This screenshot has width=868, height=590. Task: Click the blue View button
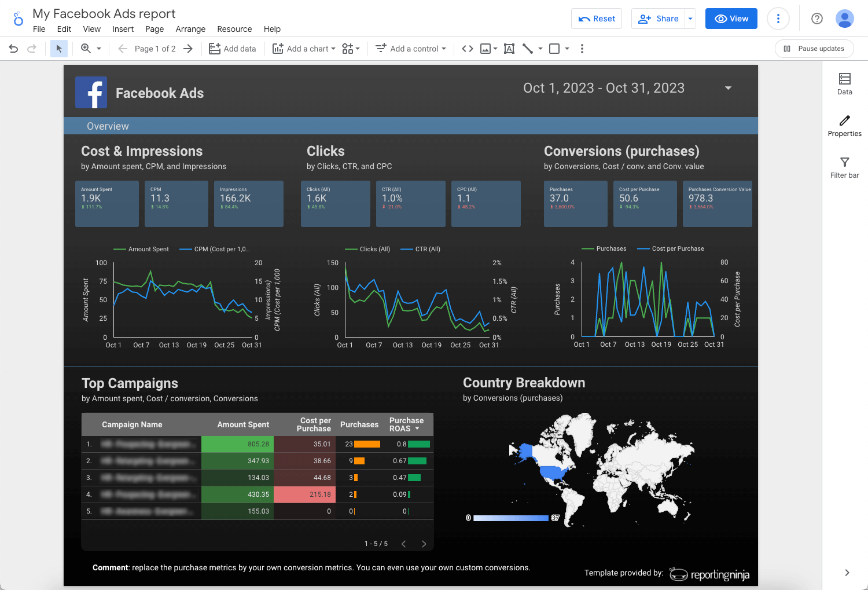point(731,19)
